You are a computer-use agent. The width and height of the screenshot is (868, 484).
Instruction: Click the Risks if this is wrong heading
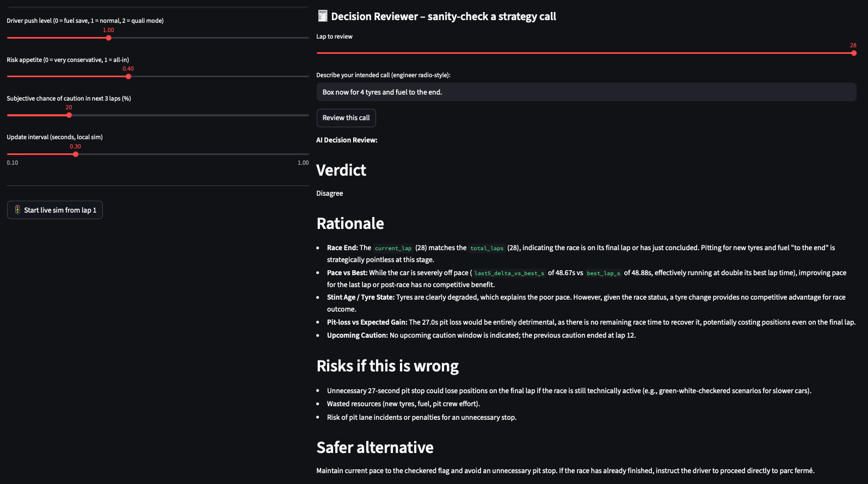point(387,366)
